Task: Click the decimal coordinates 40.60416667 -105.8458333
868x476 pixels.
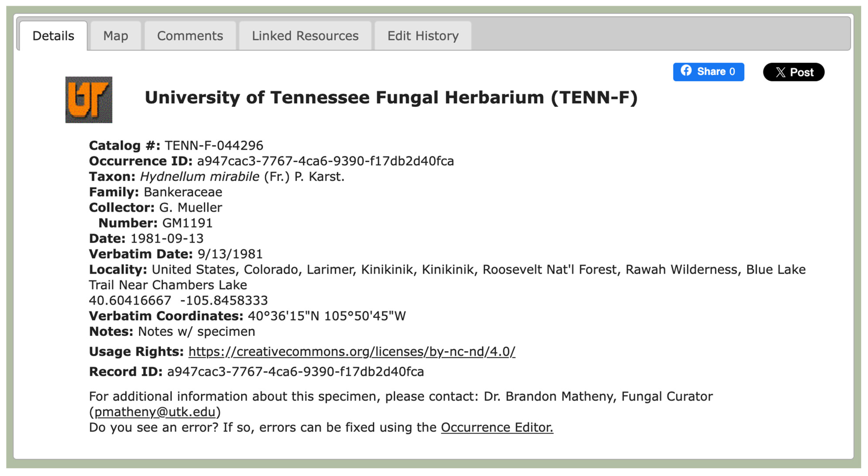Action: pyautogui.click(x=178, y=300)
